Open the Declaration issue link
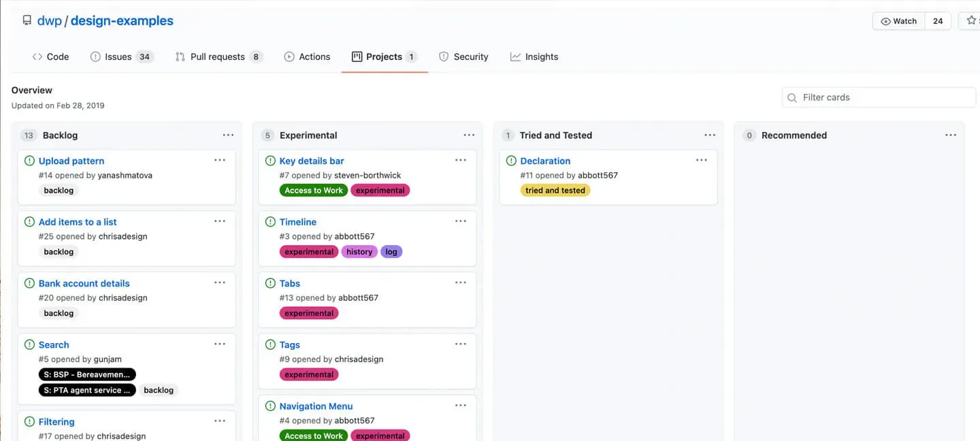 (x=545, y=161)
